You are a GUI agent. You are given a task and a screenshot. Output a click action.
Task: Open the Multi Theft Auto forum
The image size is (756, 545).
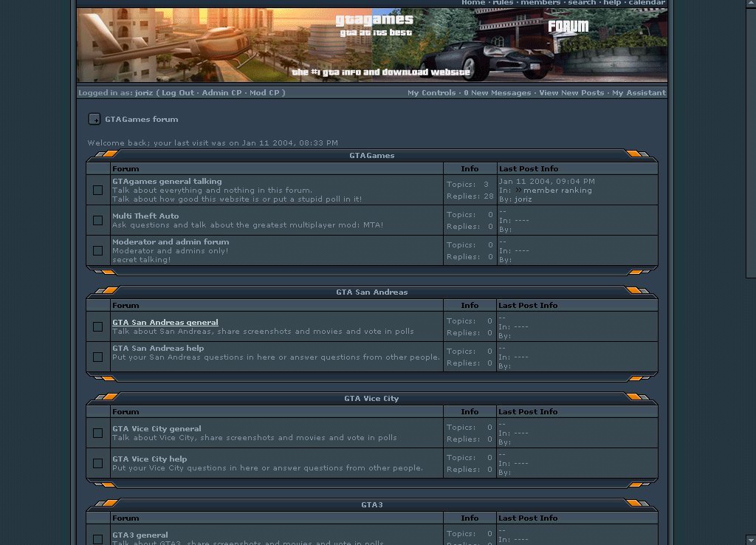click(145, 216)
